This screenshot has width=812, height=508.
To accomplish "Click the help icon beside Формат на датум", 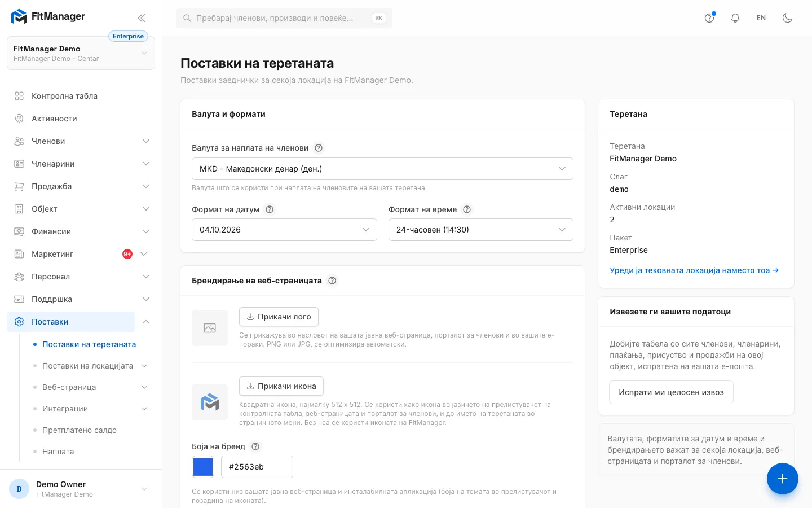I will click(270, 209).
